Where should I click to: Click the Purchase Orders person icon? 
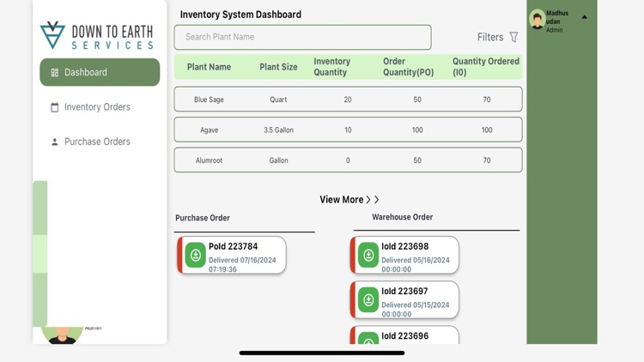pyautogui.click(x=55, y=142)
